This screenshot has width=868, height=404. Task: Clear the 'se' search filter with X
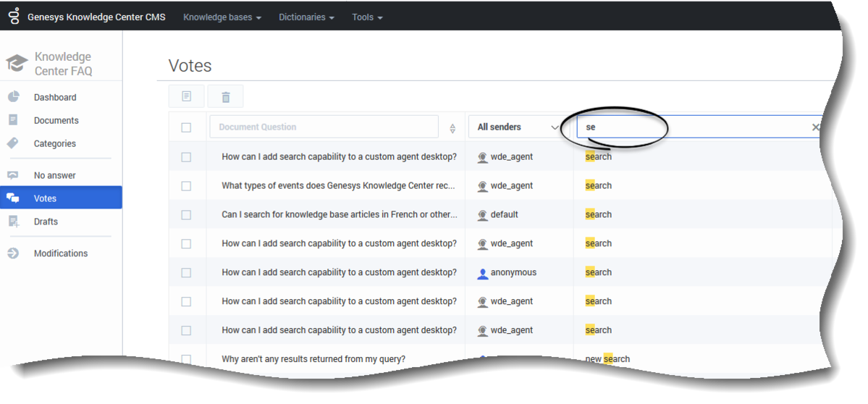[x=815, y=127]
